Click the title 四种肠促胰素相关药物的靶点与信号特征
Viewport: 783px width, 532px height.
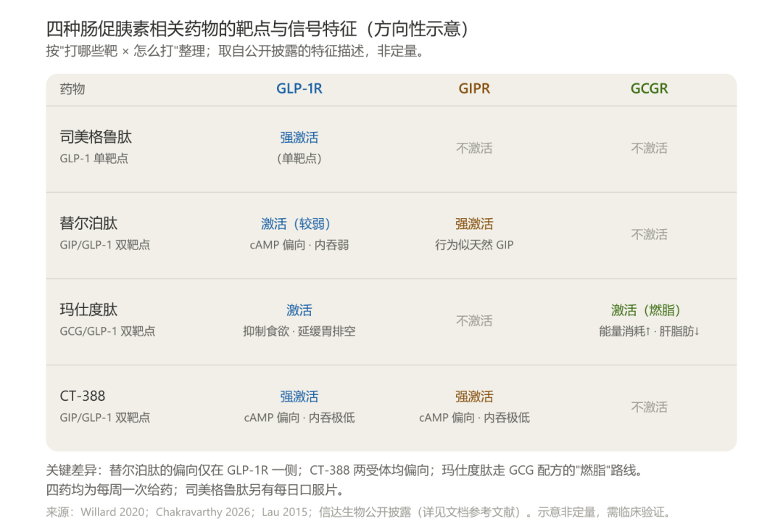click(257, 28)
